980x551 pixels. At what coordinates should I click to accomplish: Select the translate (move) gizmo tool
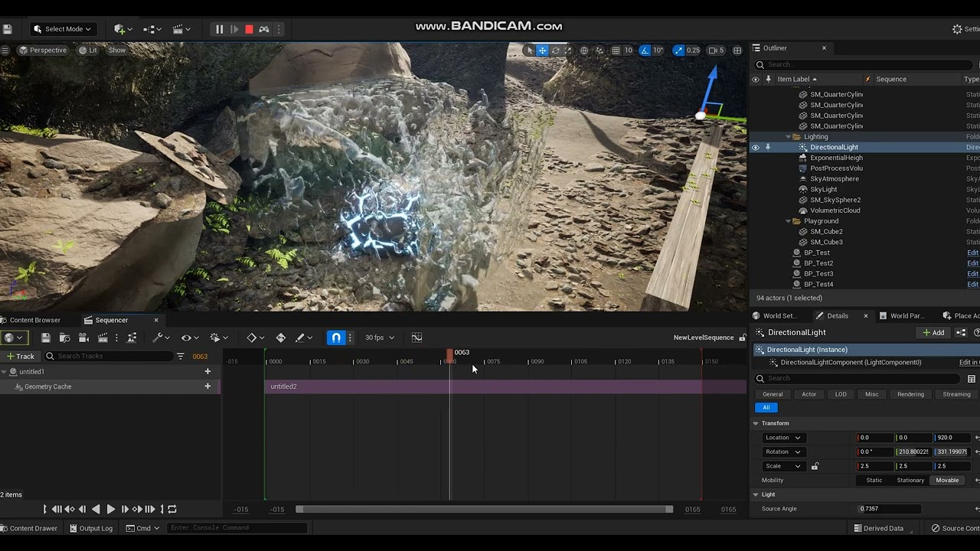point(542,51)
